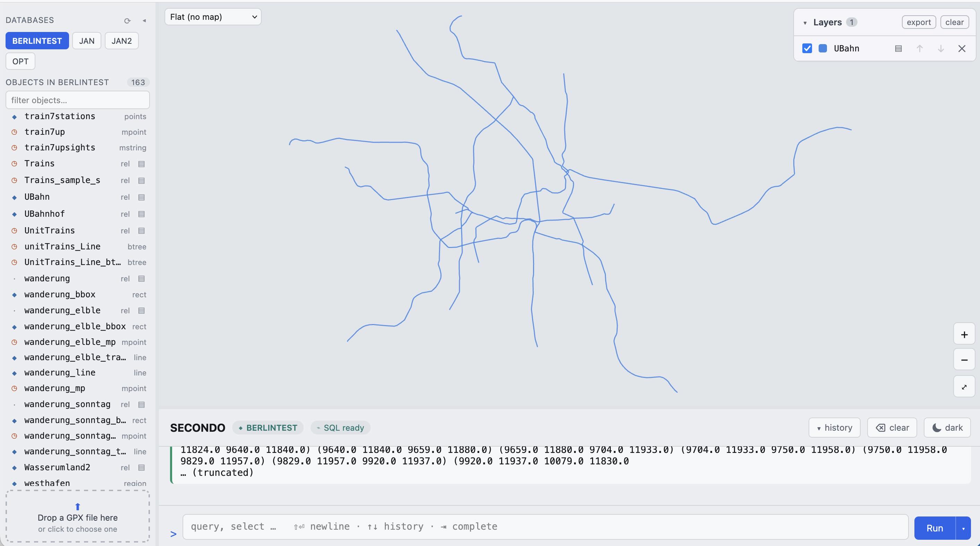Select the UBahnhof object row

(x=78, y=214)
